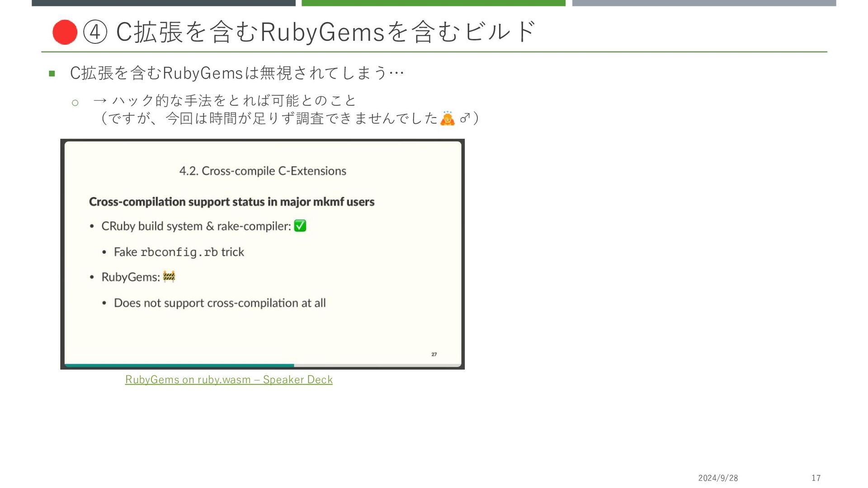Click the green checkmark emoji
868x488 pixels.
coord(300,225)
